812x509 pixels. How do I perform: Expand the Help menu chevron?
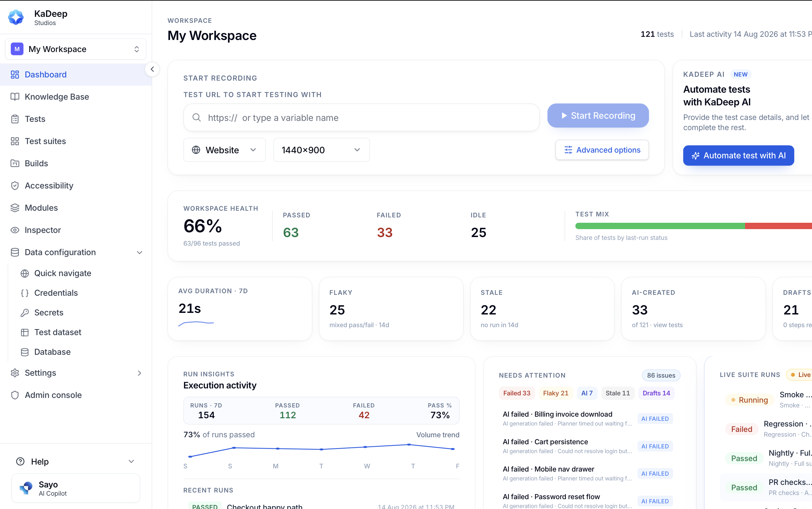(131, 461)
